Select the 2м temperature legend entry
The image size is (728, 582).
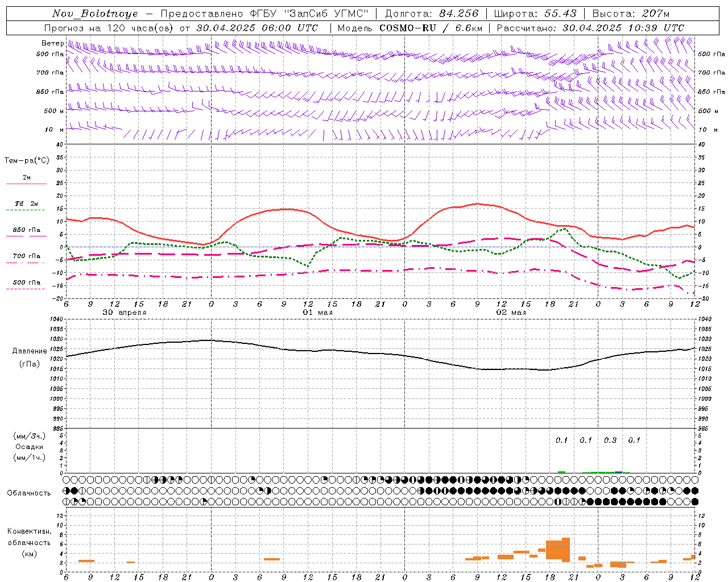pos(27,178)
